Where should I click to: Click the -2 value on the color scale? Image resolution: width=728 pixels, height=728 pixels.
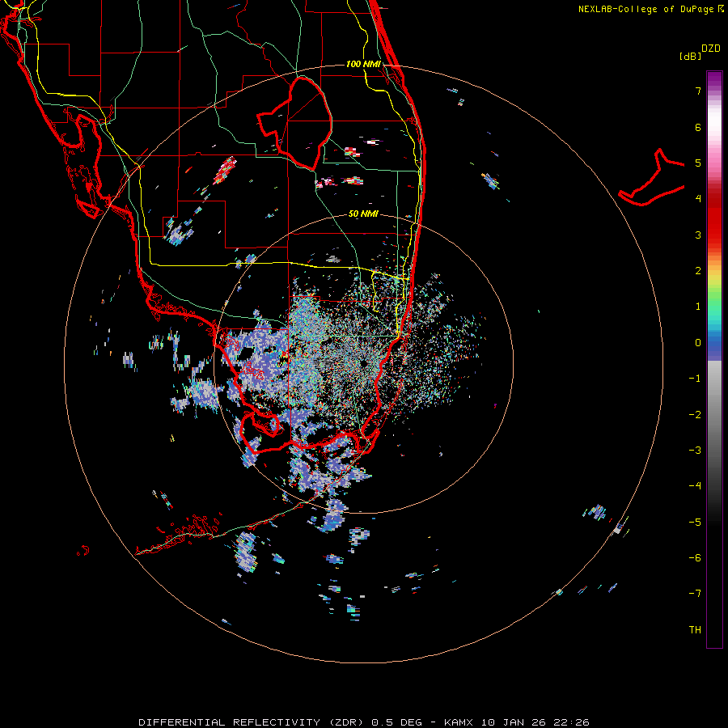point(695,415)
